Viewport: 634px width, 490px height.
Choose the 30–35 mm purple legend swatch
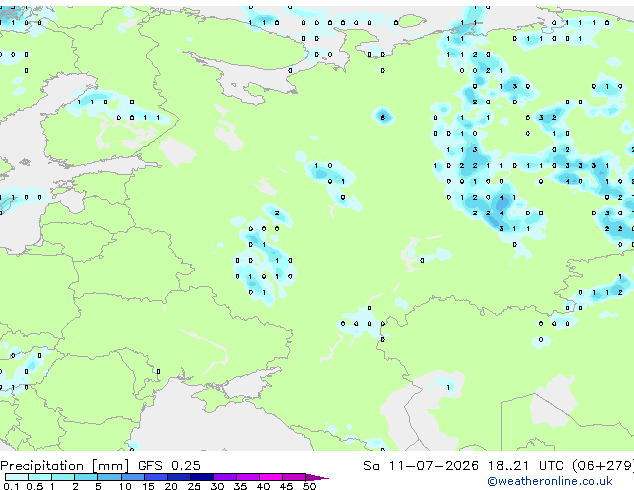pyautogui.click(x=225, y=477)
